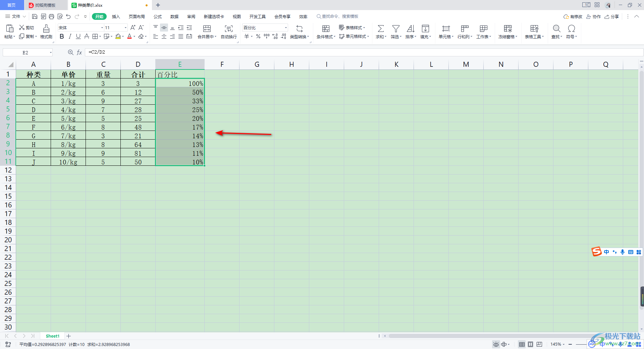Click the 有修改 status button
Viewport: 644px width, 349px height.
(573, 16)
